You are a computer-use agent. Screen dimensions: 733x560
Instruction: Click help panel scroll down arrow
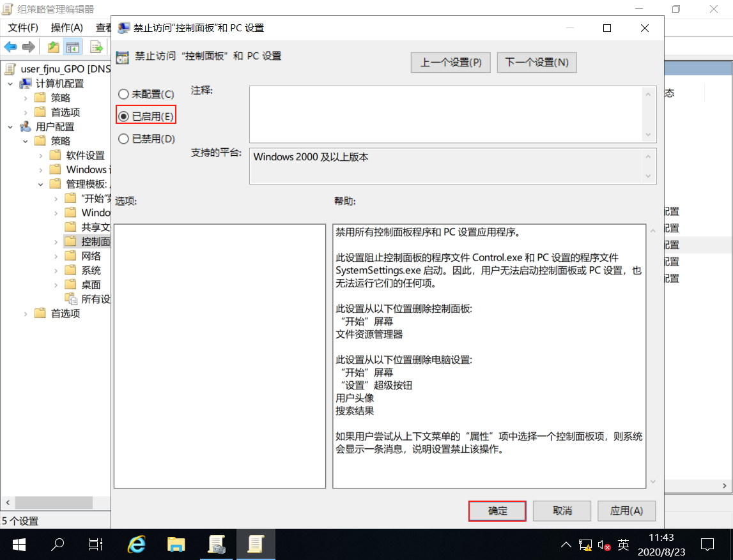tap(653, 481)
